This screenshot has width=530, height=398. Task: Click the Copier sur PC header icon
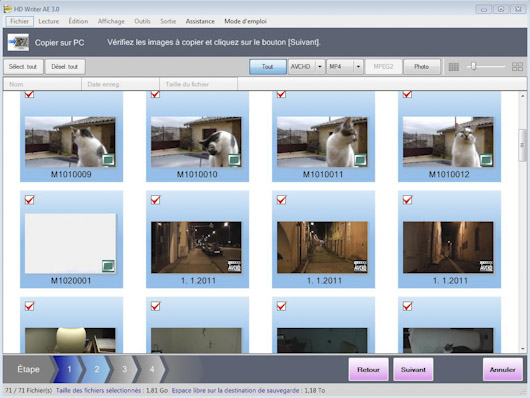click(x=18, y=43)
